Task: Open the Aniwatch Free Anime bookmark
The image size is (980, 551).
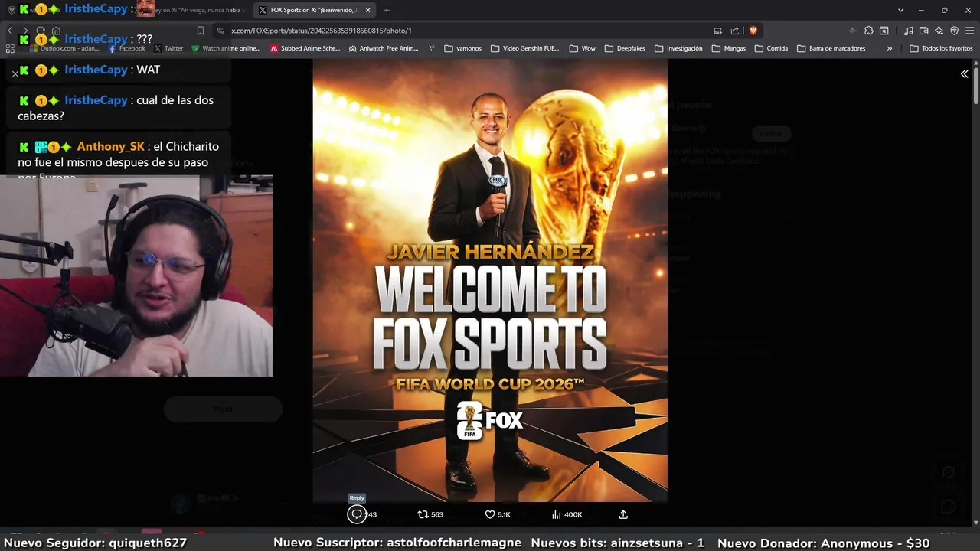Action: click(x=384, y=48)
